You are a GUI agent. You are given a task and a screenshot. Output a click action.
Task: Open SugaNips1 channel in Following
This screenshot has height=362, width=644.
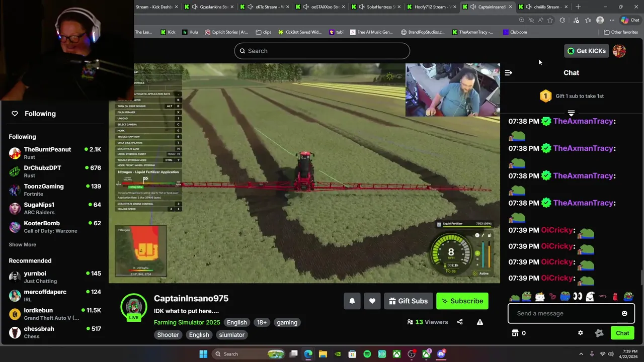coord(54,208)
